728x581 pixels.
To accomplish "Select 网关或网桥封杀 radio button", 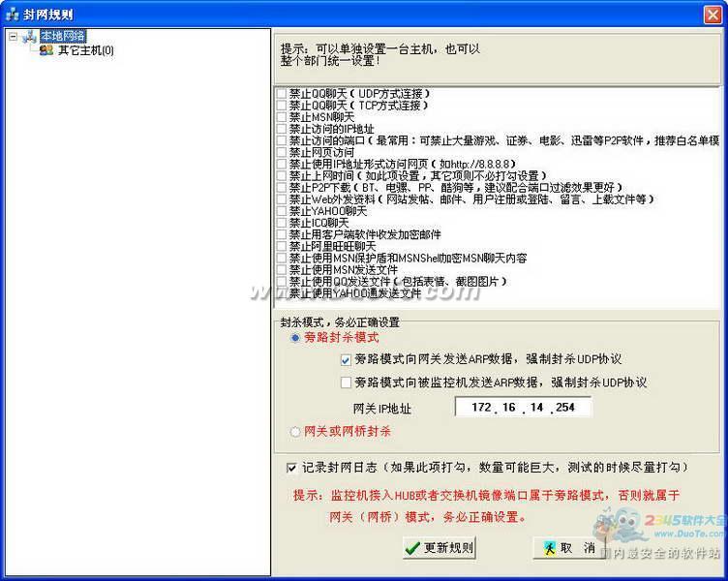I will [x=295, y=432].
